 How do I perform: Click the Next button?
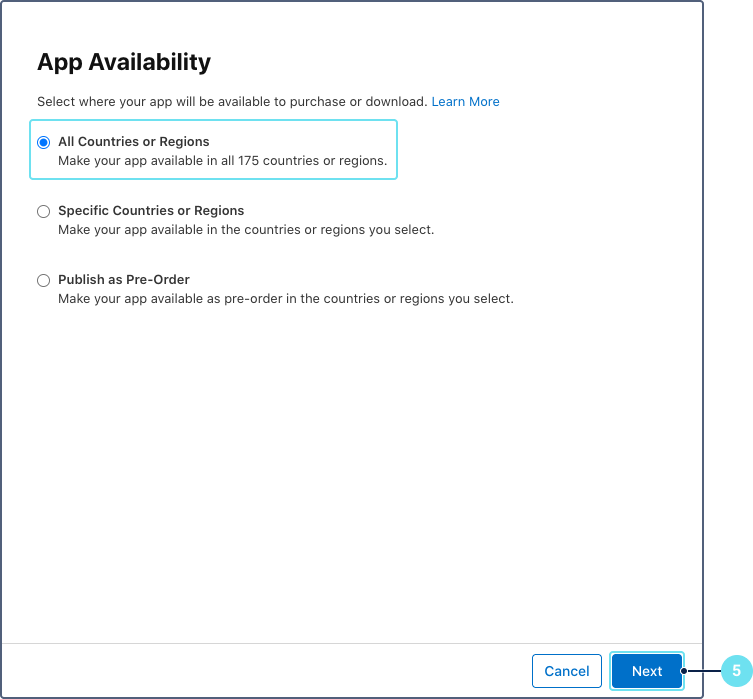pos(647,671)
